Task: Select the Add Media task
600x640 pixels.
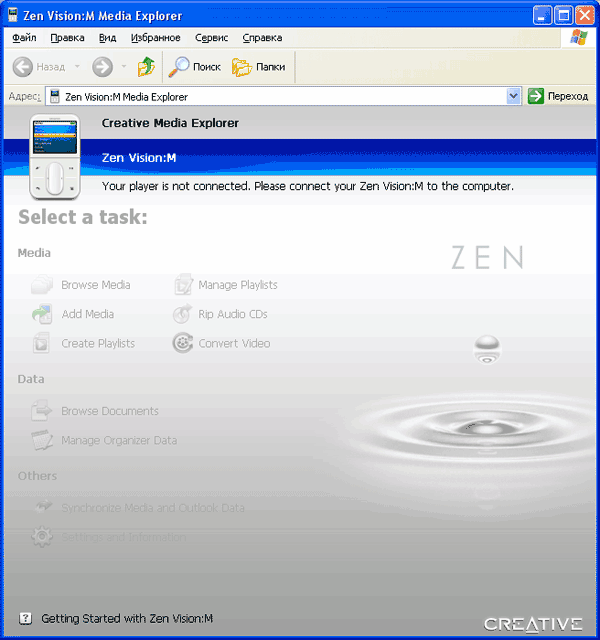Action: click(x=87, y=314)
